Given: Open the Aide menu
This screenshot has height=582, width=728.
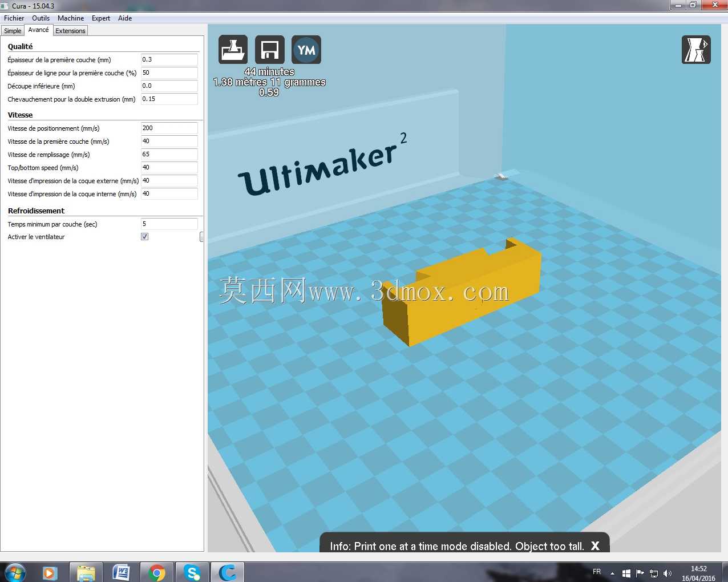Looking at the screenshot, I should (x=125, y=18).
